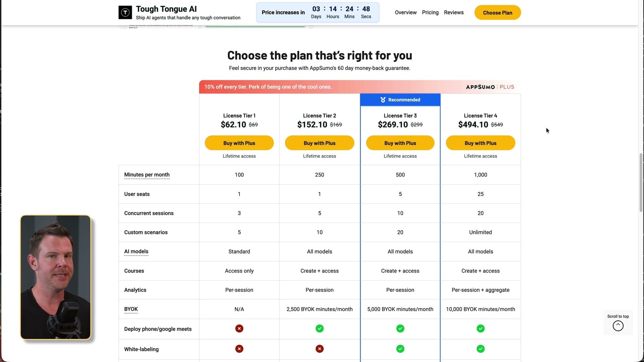The height and width of the screenshot is (362, 644).
Task: Click the 1,000 minutes per month cell
Action: coord(481,175)
